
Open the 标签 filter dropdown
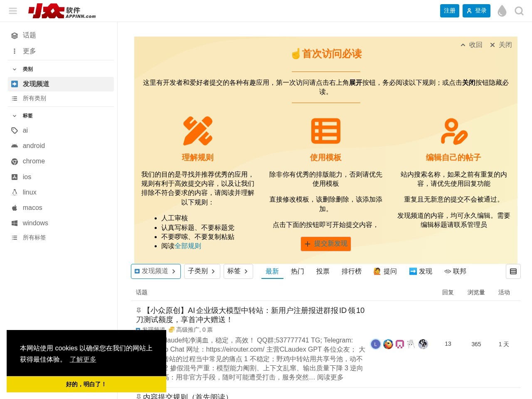pos(238,271)
